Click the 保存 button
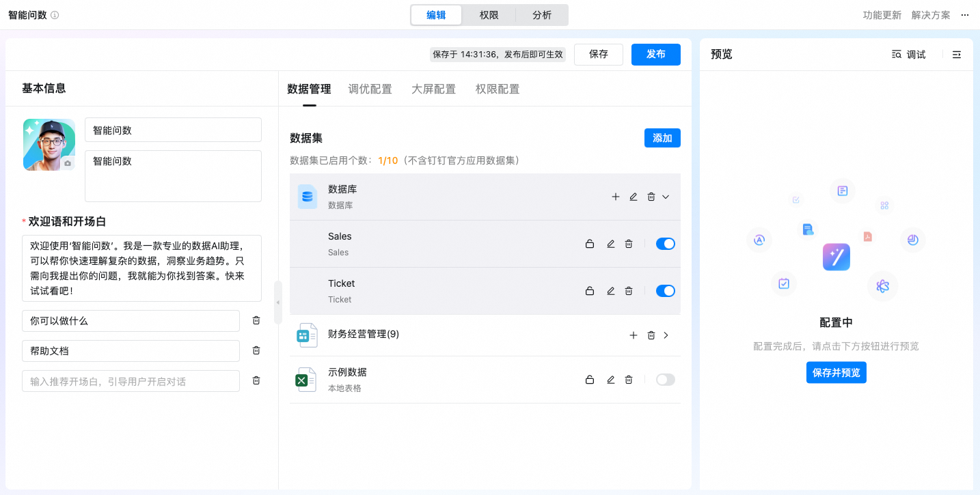 pos(599,55)
